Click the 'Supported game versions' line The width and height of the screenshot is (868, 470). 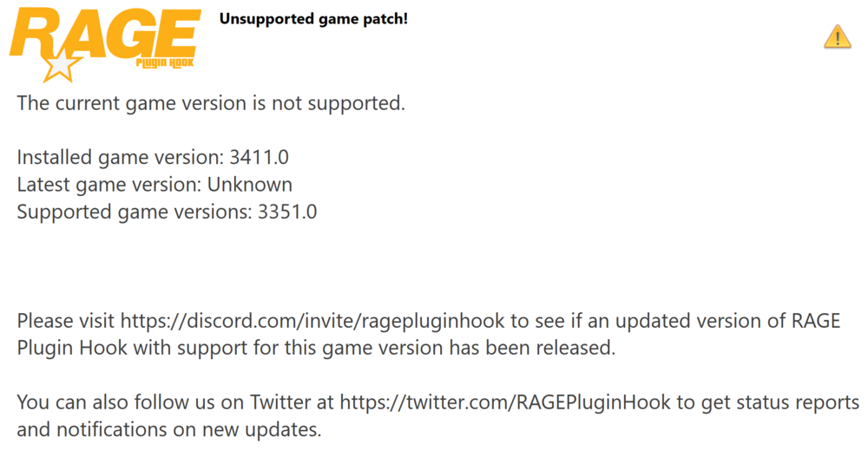click(x=135, y=212)
